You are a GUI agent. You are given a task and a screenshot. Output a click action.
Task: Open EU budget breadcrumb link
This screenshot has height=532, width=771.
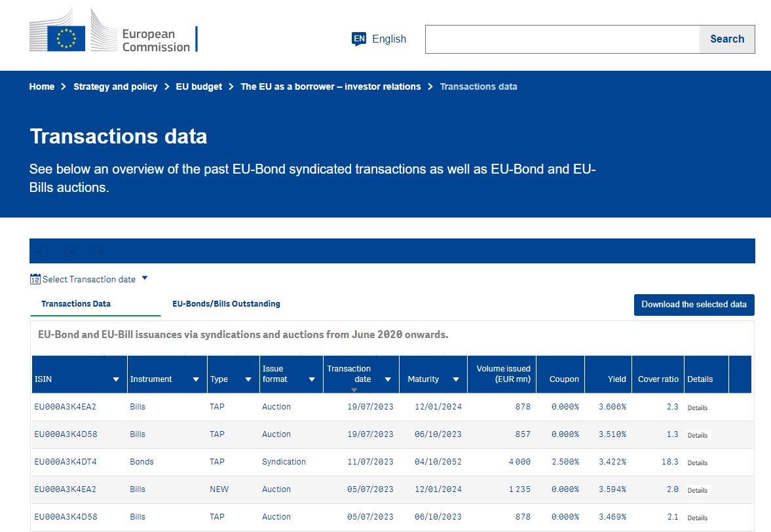click(x=199, y=86)
